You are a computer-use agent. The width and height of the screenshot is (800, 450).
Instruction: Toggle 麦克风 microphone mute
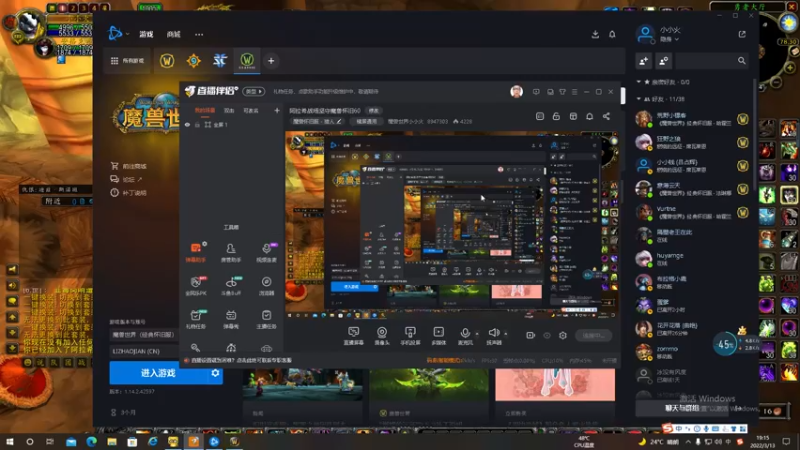pos(464,336)
